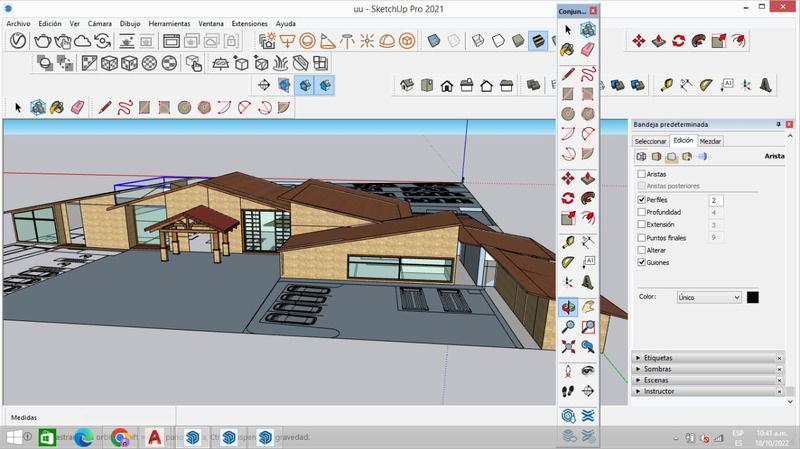The image size is (800, 449).
Task: Add a V-Ray Sphere Light
Action: 307,41
